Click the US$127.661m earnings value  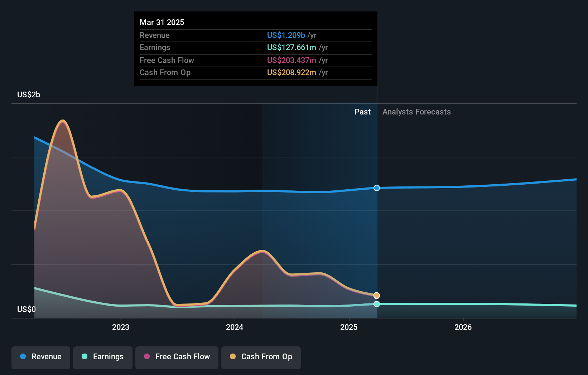pos(291,47)
